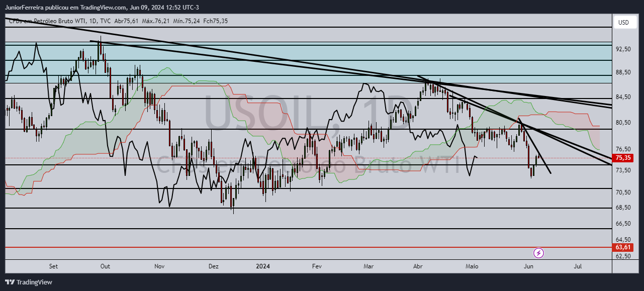Click the 73,50 price axis label
644x291 pixels.
623,170
